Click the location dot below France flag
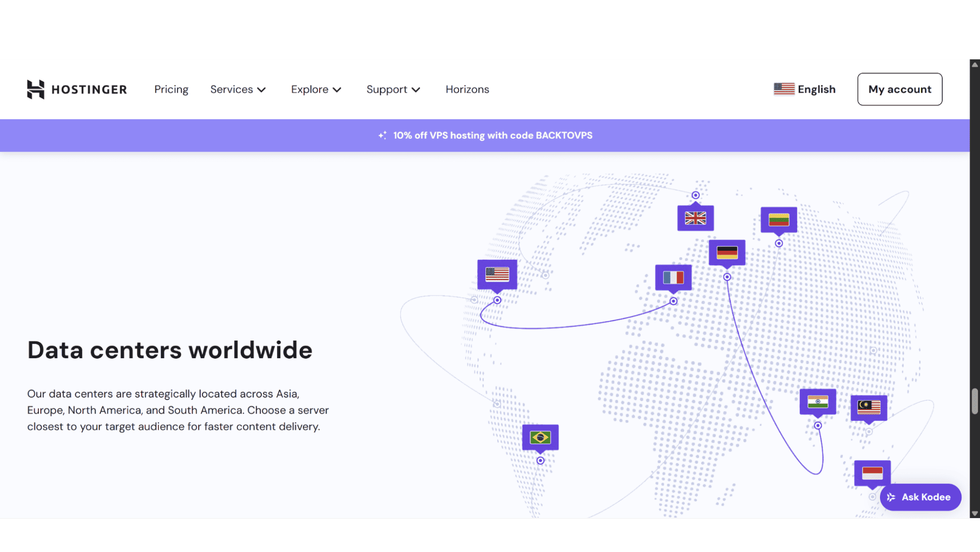 coord(673,301)
